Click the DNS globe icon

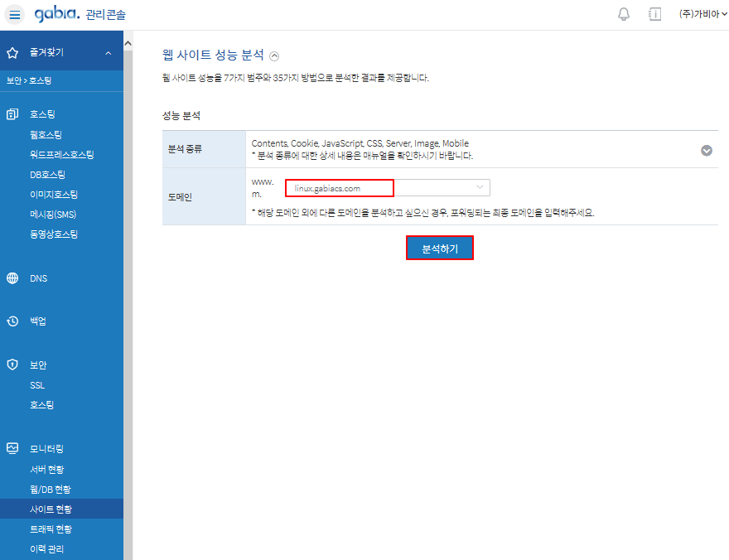click(12, 278)
